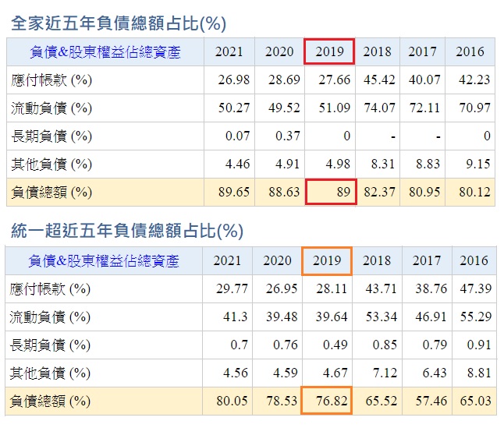Select 2017 header in 統一超 table
The width and height of the screenshot is (504, 428).
427,260
